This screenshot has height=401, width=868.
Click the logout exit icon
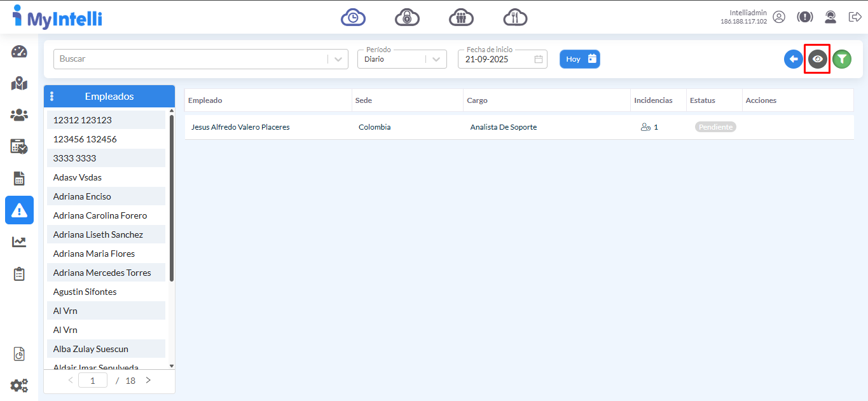[855, 17]
